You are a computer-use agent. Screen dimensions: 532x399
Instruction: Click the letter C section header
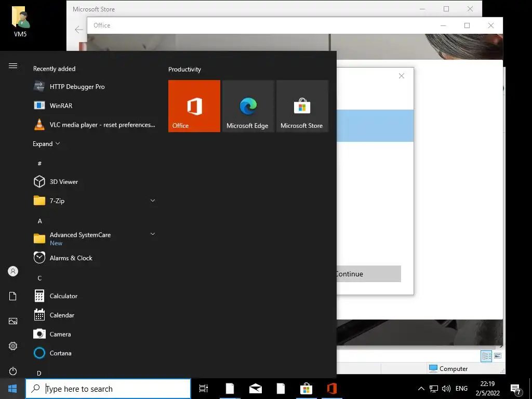point(39,278)
